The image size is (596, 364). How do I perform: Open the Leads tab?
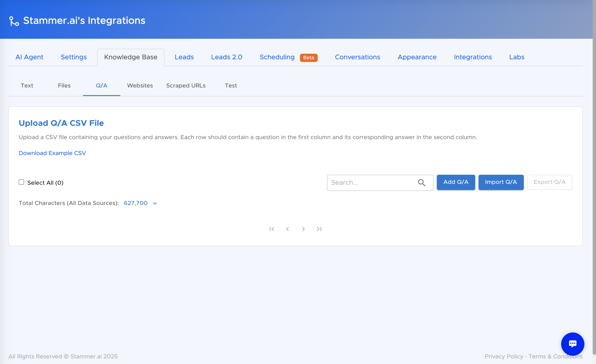tap(184, 57)
